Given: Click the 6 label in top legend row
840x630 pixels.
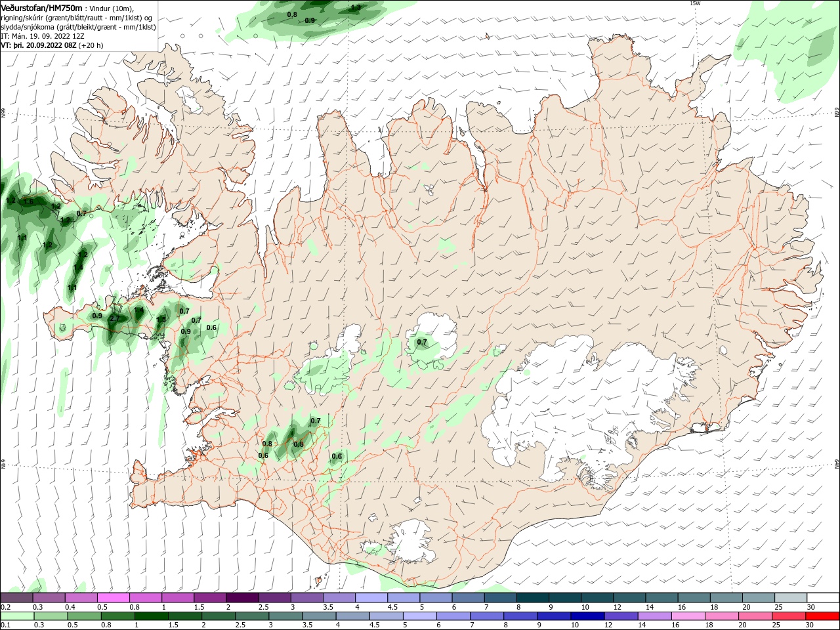Looking at the screenshot, I should (453, 607).
